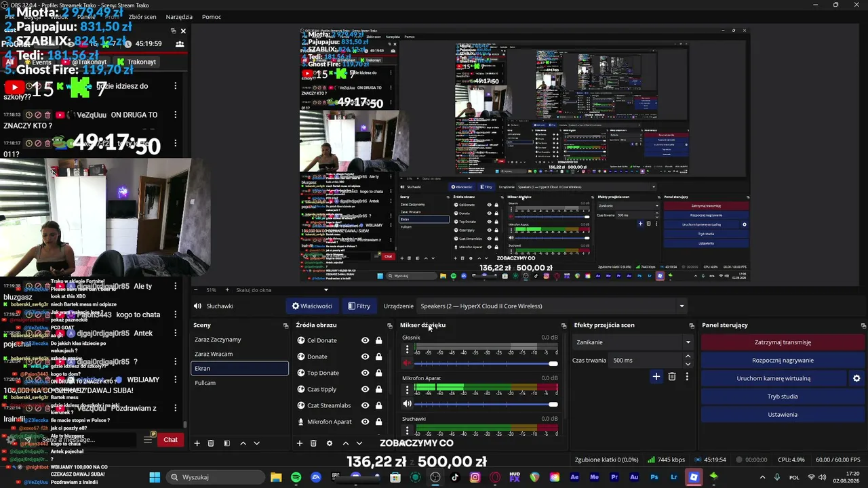Move the selected scene up

click(243, 443)
